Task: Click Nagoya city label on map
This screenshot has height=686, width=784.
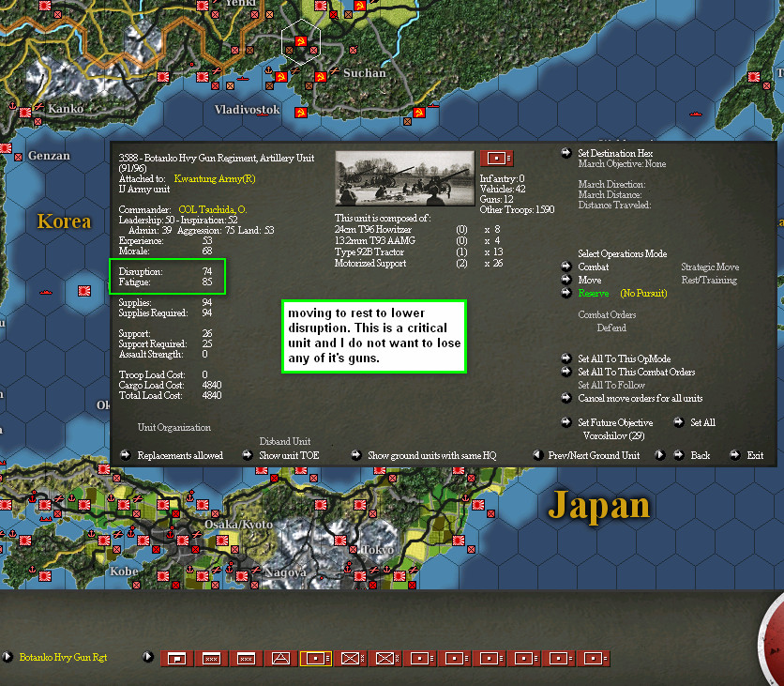Action: pos(285,572)
